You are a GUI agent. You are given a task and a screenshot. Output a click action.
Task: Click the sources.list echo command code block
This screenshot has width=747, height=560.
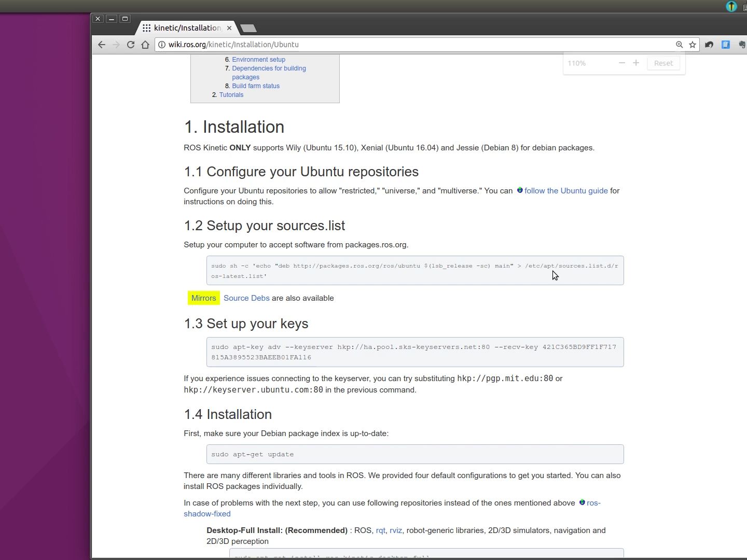coord(415,271)
